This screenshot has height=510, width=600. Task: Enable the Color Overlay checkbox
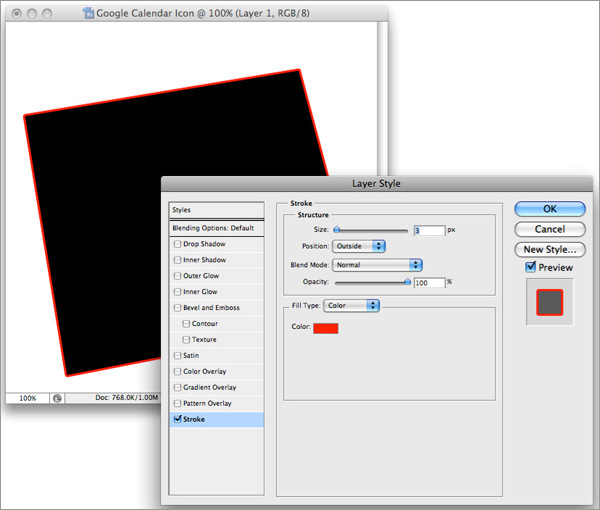[177, 372]
